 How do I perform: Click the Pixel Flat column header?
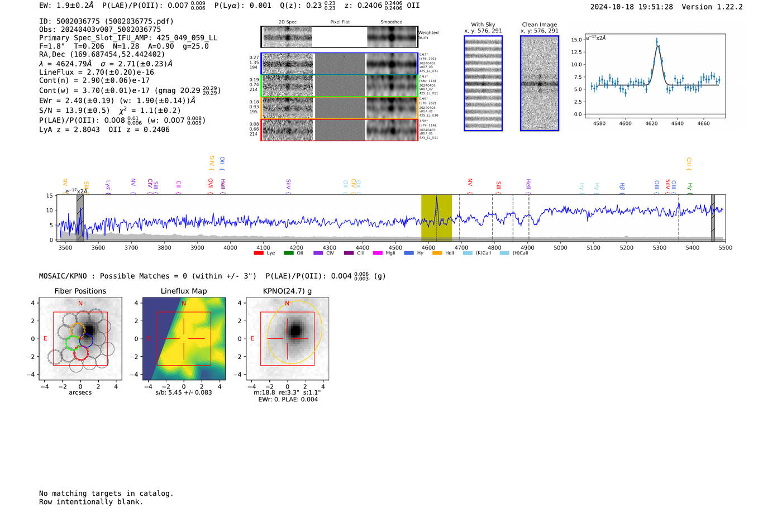pyautogui.click(x=340, y=22)
